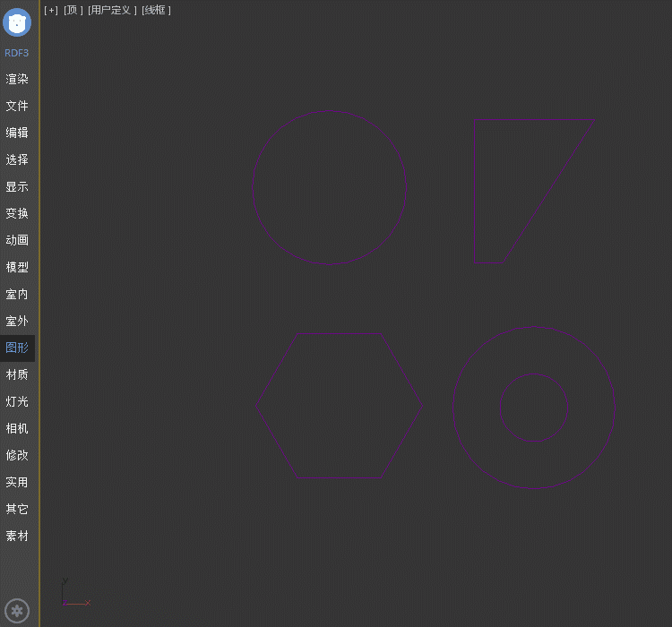Open the 相机 category
This screenshot has height=627, width=672.
click(17, 428)
